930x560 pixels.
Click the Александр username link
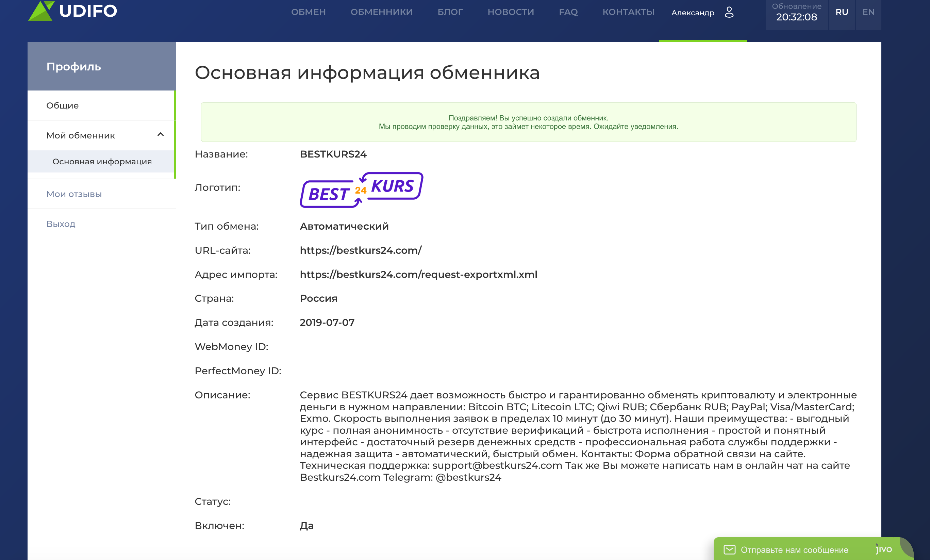(693, 13)
